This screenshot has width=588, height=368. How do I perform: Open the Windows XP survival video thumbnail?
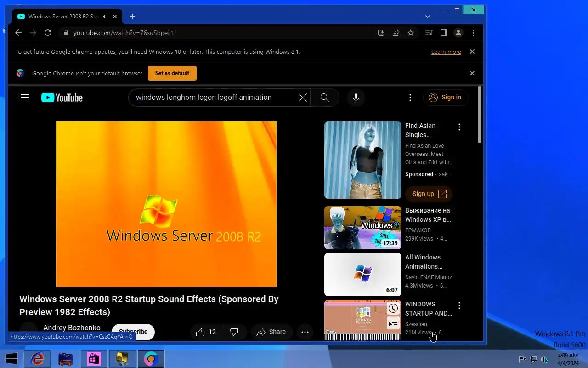(x=363, y=228)
